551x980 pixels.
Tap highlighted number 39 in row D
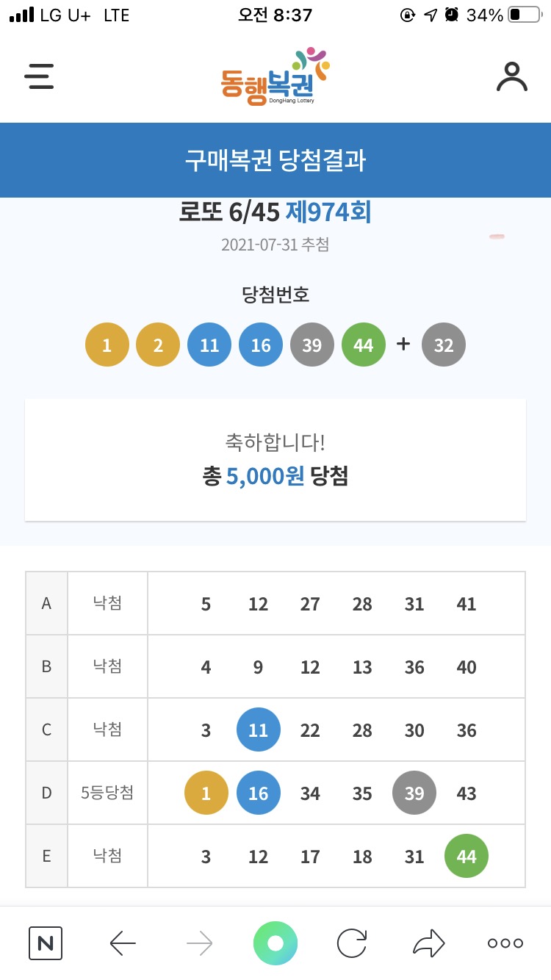click(414, 793)
